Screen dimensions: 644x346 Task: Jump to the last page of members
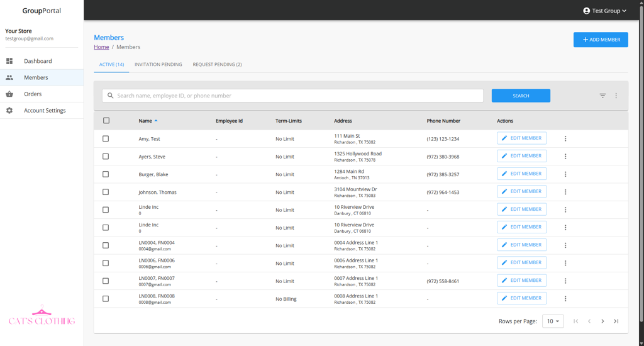[616, 321]
